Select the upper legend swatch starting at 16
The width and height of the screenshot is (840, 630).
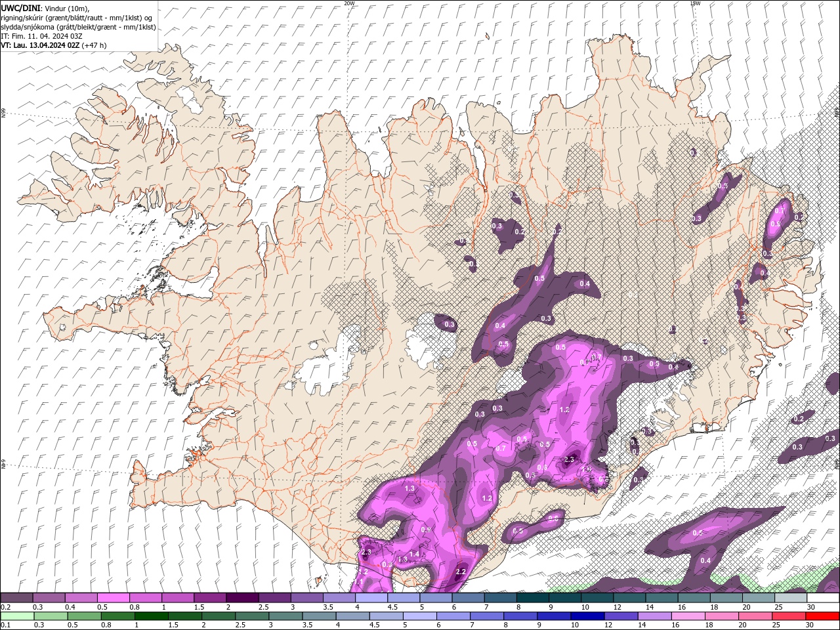coord(694,598)
